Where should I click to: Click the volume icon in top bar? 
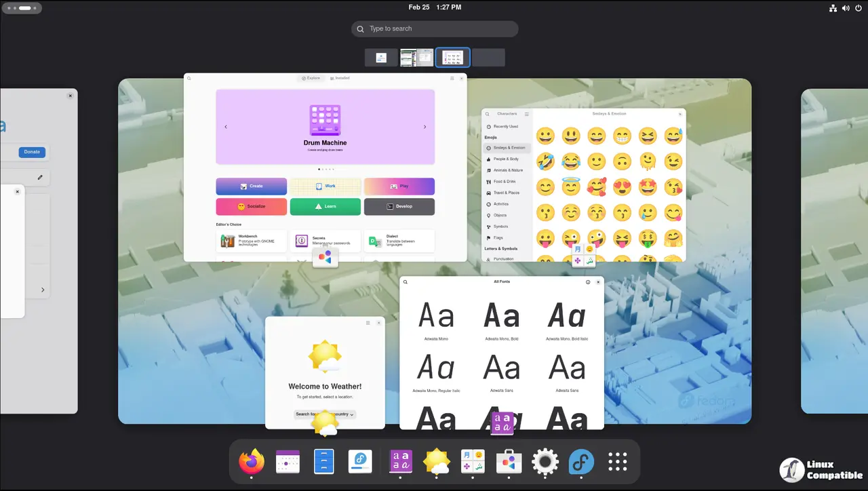coord(846,8)
